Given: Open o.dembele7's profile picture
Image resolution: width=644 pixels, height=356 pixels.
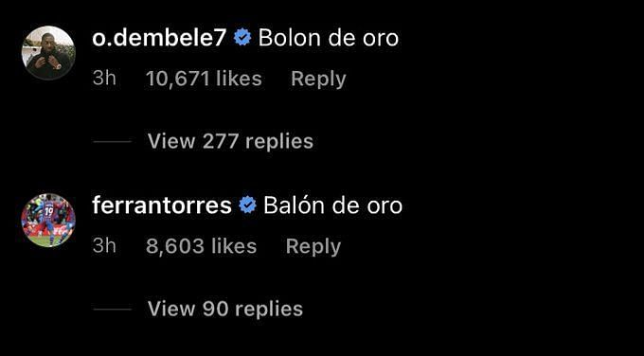Looking at the screenshot, I should pyautogui.click(x=48, y=53).
